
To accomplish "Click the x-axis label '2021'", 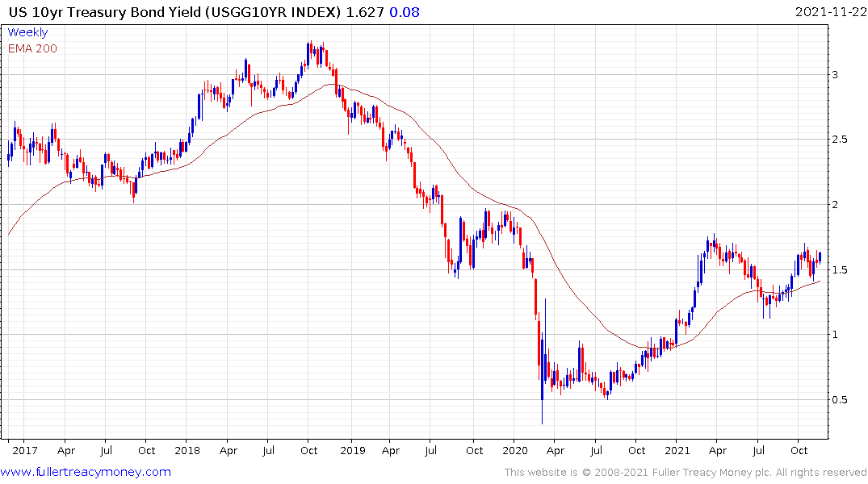I will click(x=677, y=450).
